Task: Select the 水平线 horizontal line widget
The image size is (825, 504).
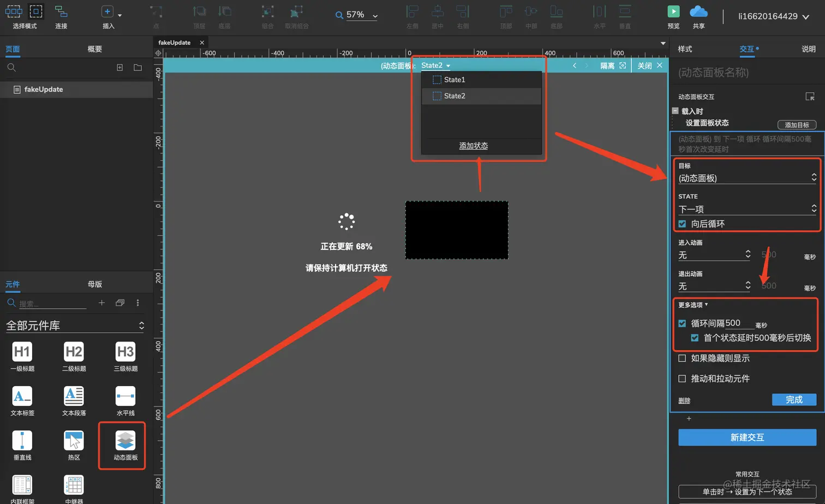Action: pos(125,401)
